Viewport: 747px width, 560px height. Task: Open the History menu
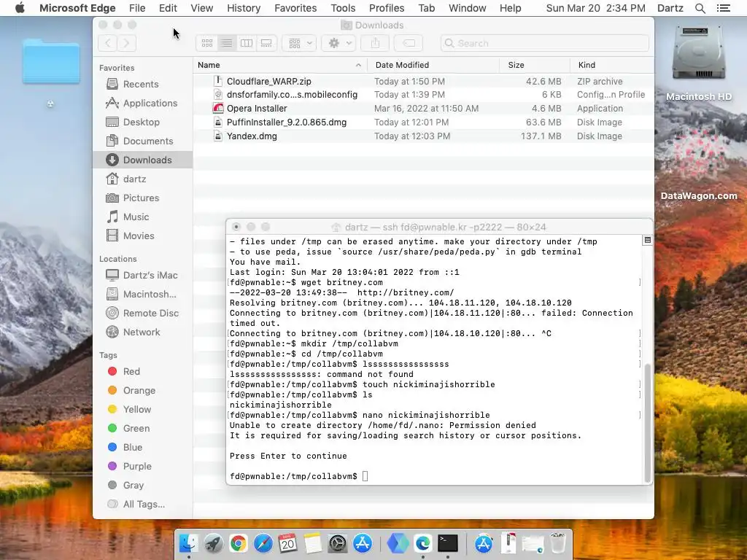244,8
